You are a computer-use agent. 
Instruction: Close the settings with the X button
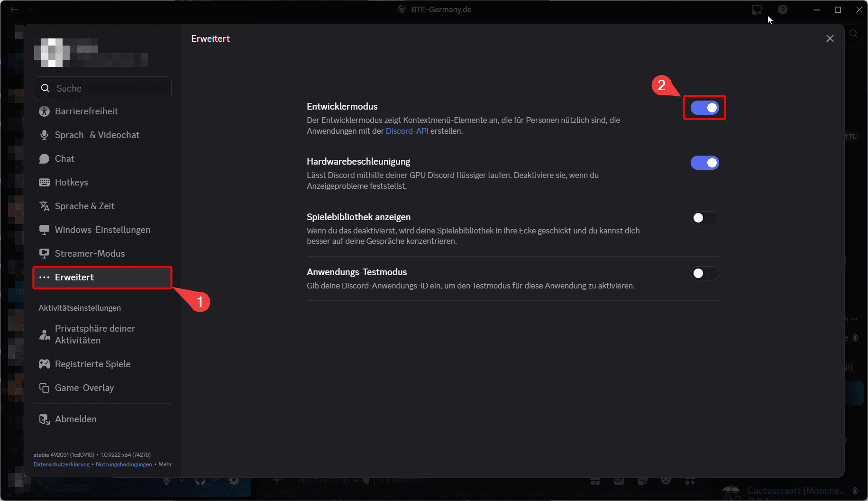(830, 38)
